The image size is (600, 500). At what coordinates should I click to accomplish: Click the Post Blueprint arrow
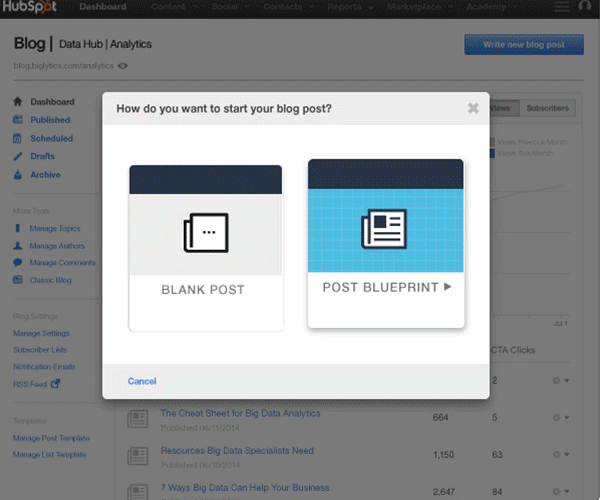point(448,287)
